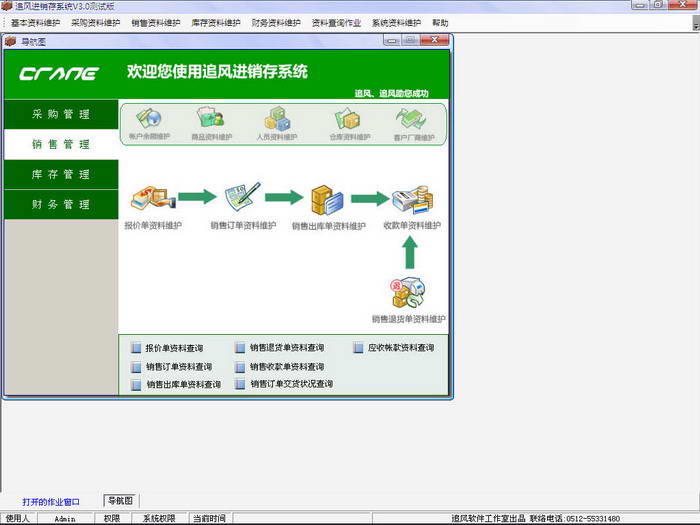
Task: Open 系统资料维护 menu
Action: (x=396, y=23)
